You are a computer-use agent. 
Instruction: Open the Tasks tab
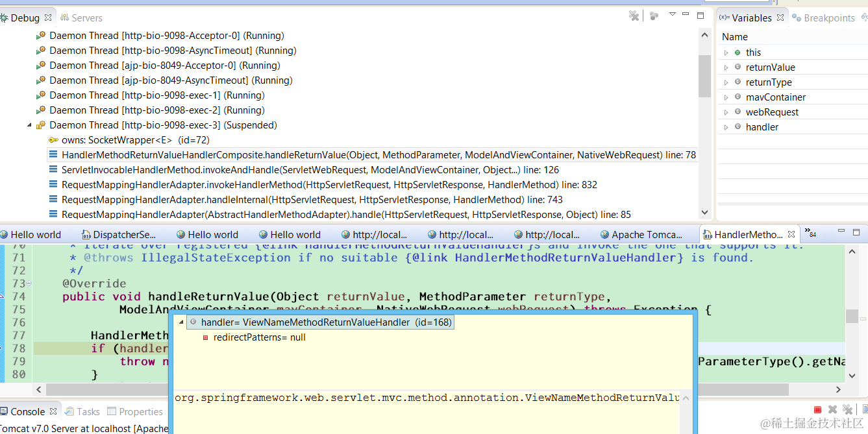(x=82, y=412)
